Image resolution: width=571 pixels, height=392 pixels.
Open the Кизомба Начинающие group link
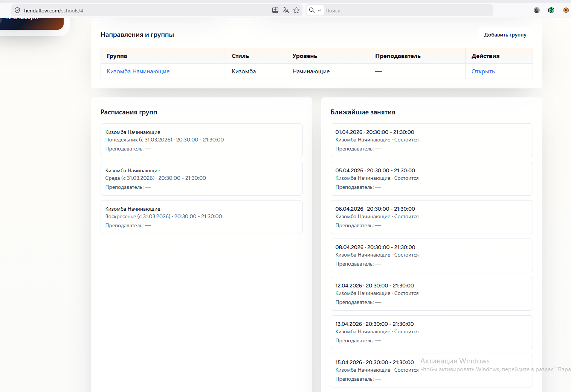click(x=138, y=71)
